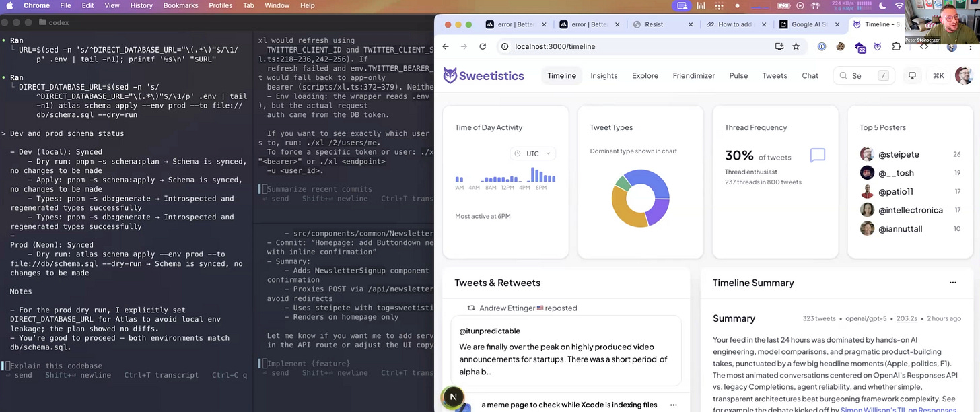Toggle the display theme monitor icon
980x412 pixels.
click(912, 75)
